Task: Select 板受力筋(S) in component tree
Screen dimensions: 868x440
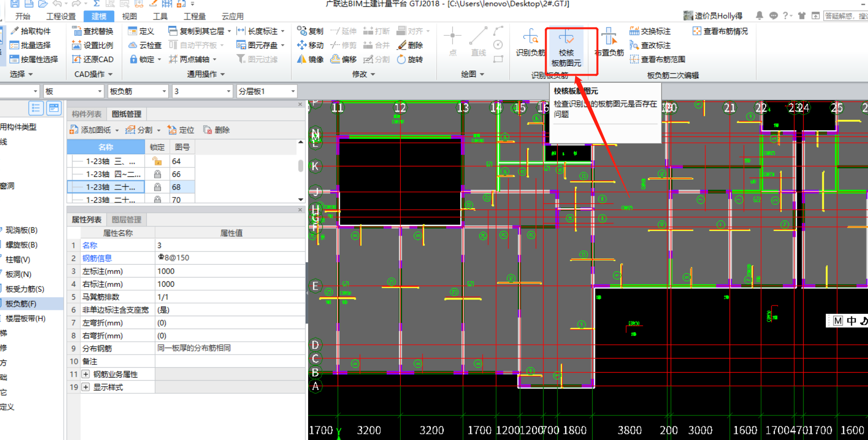Action: coord(25,289)
